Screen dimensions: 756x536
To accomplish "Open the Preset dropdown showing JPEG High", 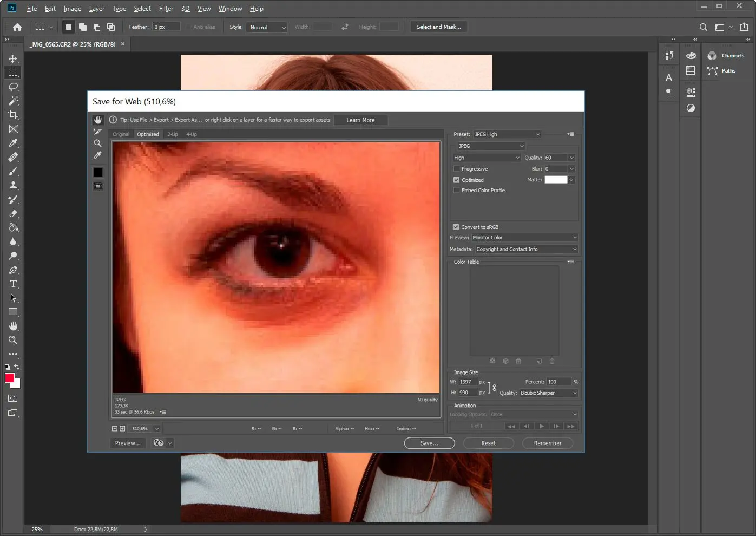I will 507,134.
